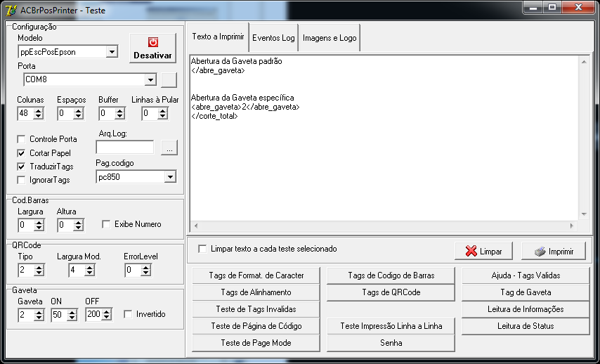The width and height of the screenshot is (600, 364).
Task: Click Tags de QRCode button
Action: pos(391,292)
